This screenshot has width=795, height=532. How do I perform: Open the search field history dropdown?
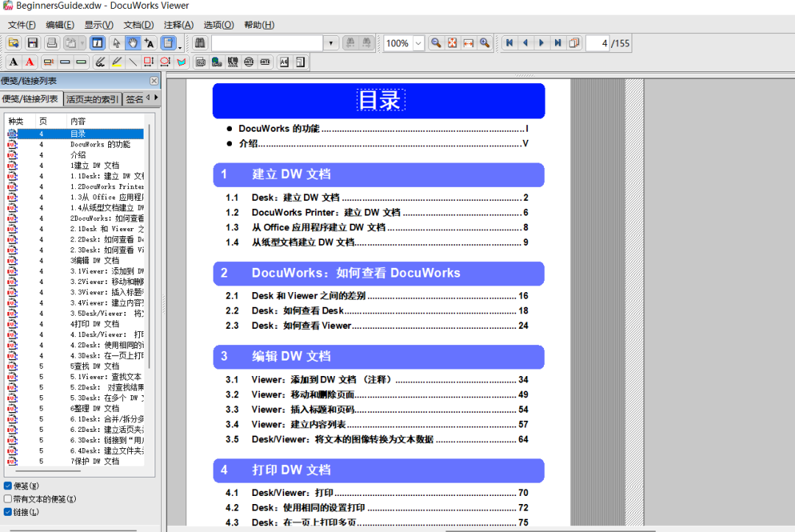click(x=331, y=43)
